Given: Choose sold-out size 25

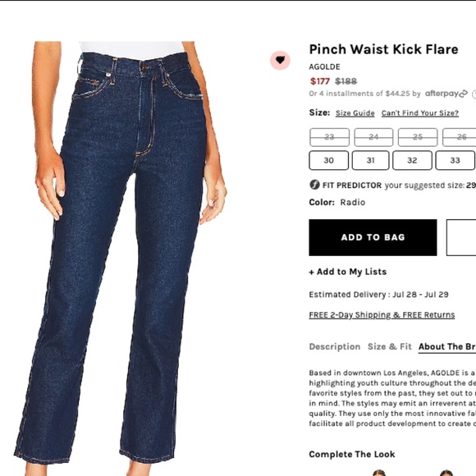Looking at the screenshot, I should (x=418, y=137).
